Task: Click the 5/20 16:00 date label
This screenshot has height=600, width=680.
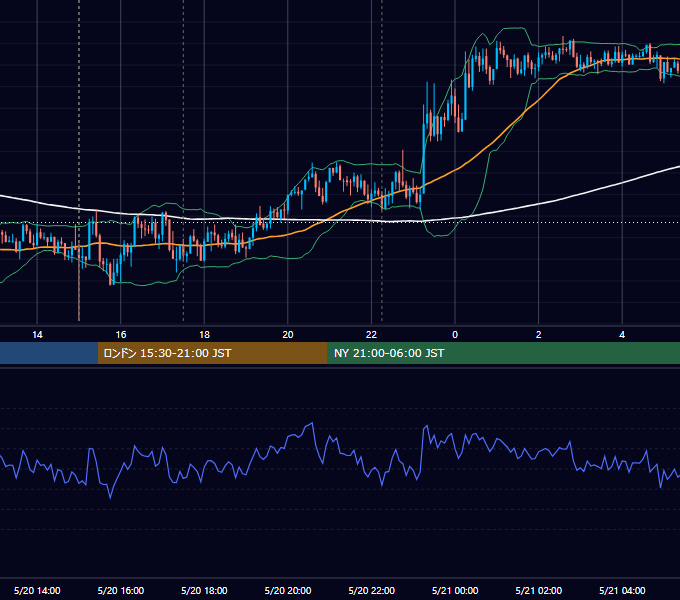Action: click(x=121, y=590)
